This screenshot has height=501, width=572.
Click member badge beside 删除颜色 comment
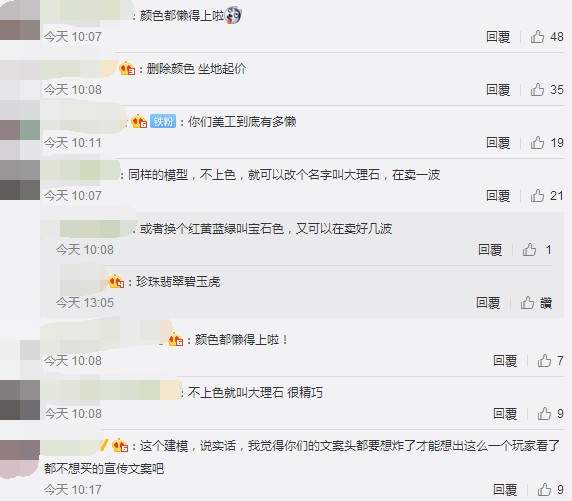127,69
